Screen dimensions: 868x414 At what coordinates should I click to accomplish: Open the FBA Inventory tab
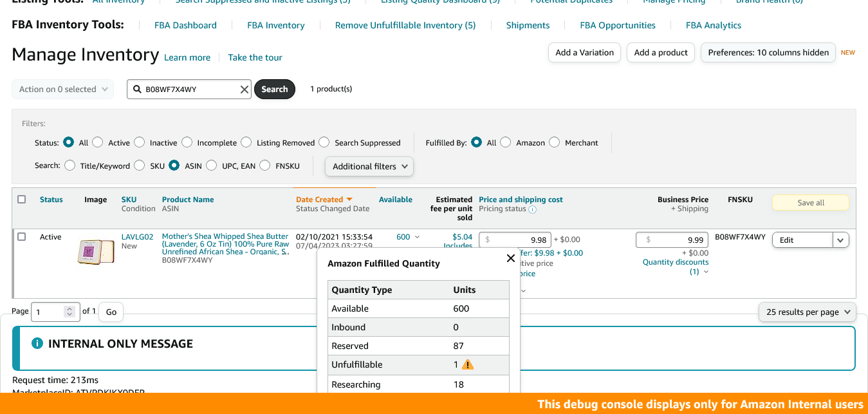click(276, 25)
